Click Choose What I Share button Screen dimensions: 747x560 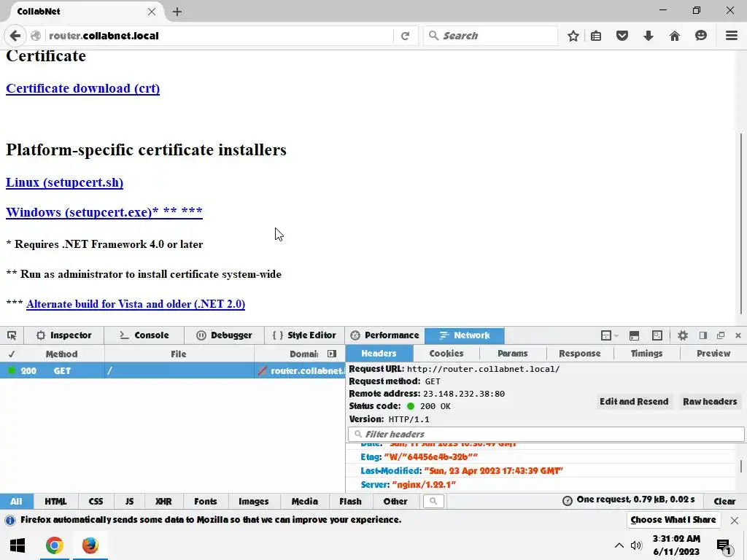point(673,519)
